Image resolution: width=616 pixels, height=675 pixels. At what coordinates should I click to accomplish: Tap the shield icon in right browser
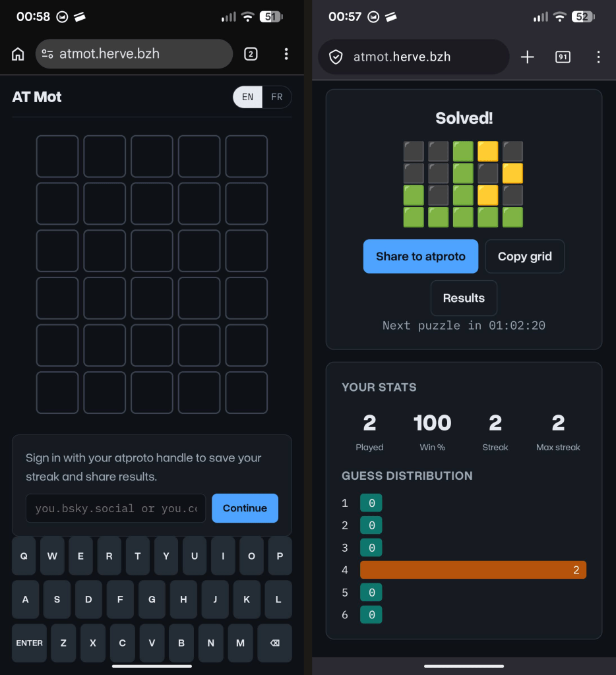336,57
